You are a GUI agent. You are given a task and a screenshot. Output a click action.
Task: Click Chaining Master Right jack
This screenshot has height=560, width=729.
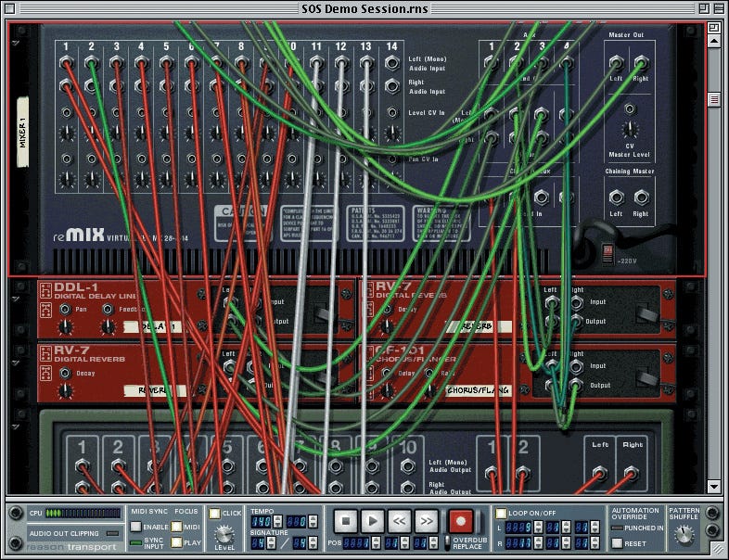pyautogui.click(x=641, y=198)
